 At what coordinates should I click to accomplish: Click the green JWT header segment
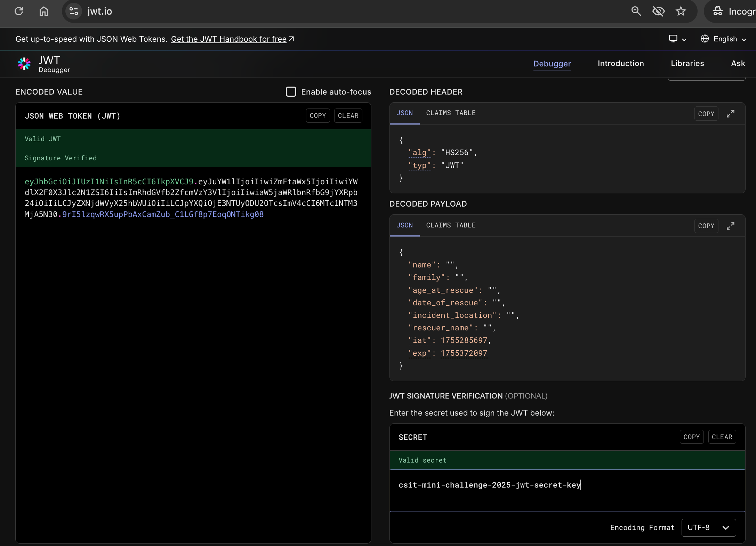point(109,182)
